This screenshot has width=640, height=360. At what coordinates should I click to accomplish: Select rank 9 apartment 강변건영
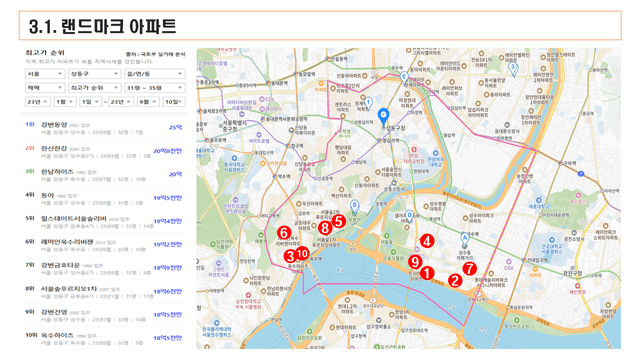[x=104, y=315]
